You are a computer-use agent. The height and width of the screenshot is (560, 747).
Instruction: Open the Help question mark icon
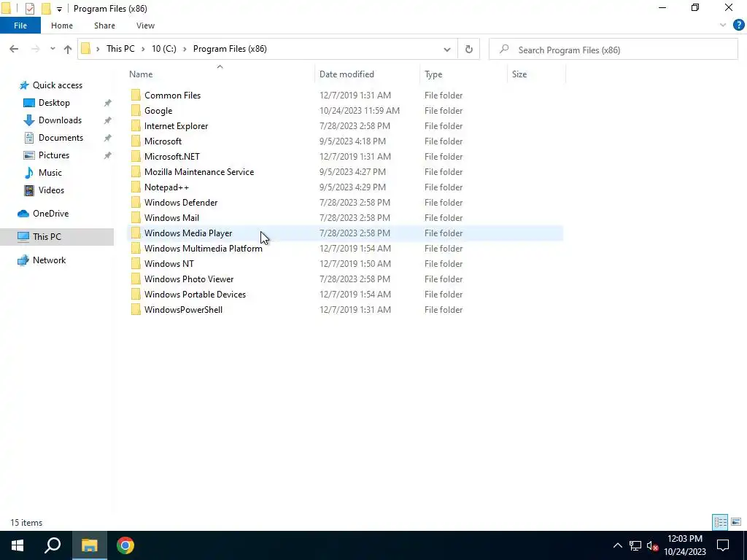click(738, 26)
